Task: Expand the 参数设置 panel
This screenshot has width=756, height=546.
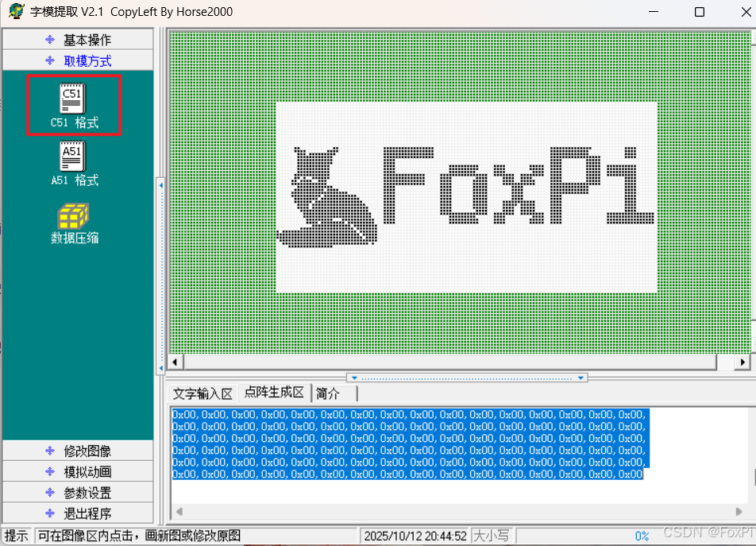Action: click(78, 493)
